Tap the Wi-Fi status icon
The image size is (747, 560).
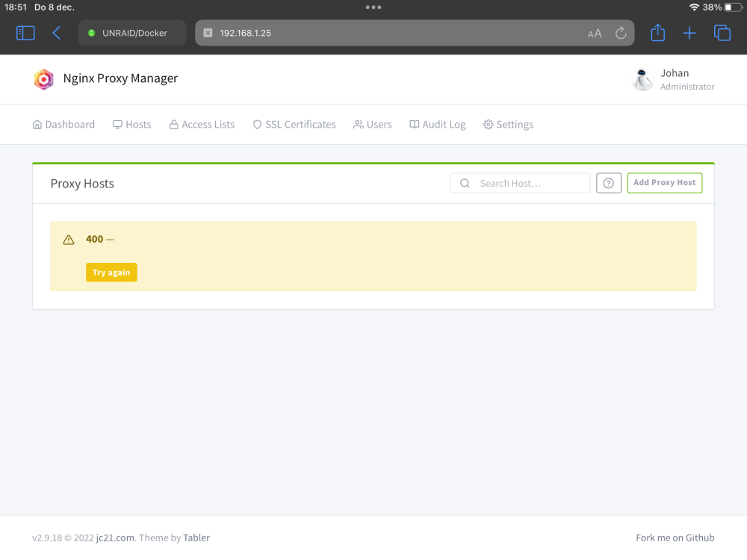click(x=694, y=7)
